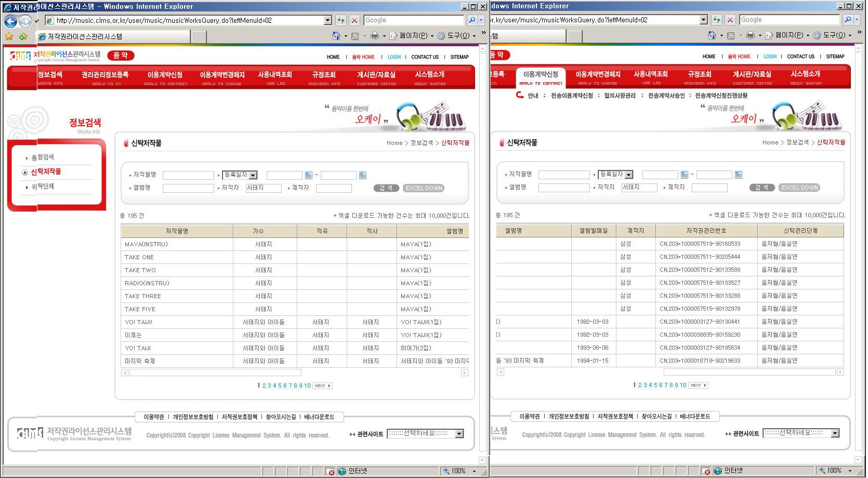Click popup blocker status icon in left window
This screenshot has height=478, width=868.
tap(330, 471)
